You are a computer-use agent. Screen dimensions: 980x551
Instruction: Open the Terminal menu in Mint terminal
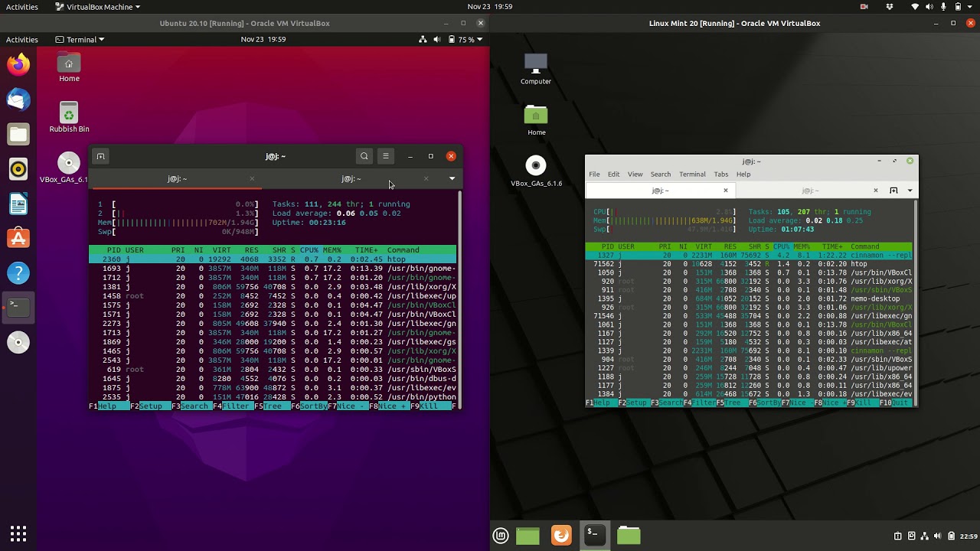(x=692, y=174)
